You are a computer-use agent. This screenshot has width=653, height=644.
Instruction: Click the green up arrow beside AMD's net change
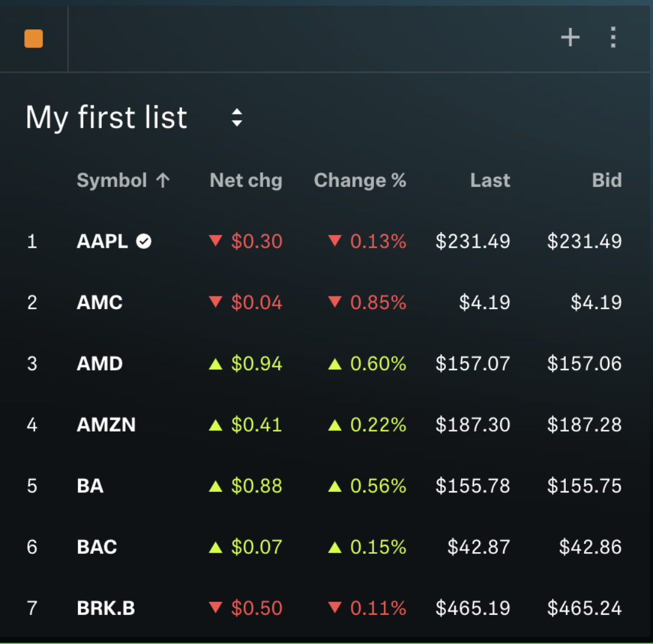click(x=216, y=363)
